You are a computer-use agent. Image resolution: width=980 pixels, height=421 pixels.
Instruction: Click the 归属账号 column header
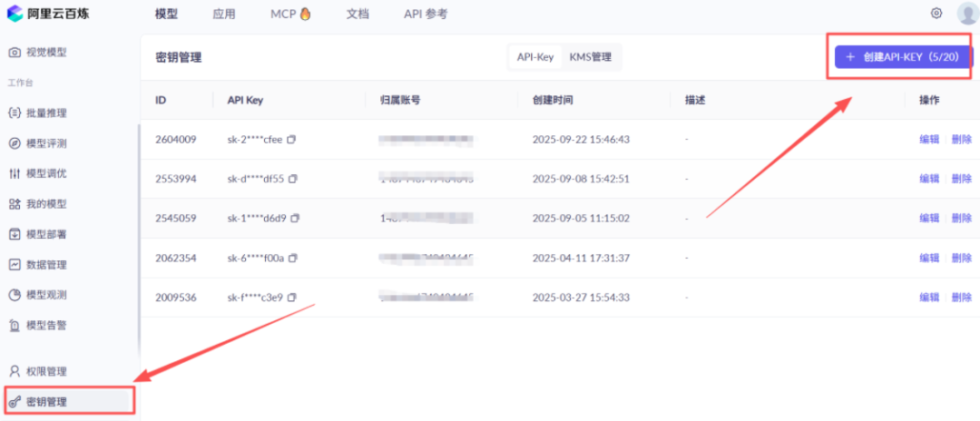[400, 100]
